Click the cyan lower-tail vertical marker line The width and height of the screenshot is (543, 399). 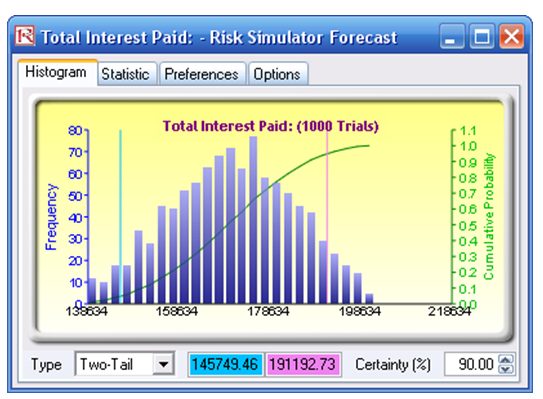point(120,216)
